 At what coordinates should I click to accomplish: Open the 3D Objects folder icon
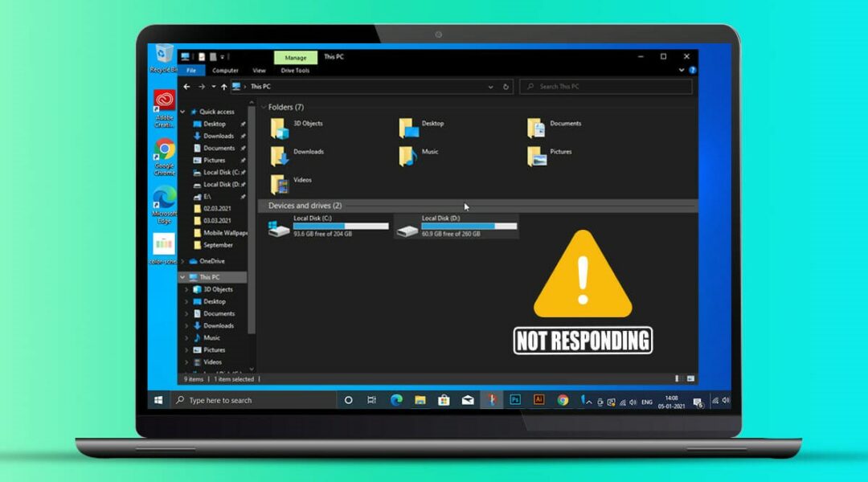(280, 129)
